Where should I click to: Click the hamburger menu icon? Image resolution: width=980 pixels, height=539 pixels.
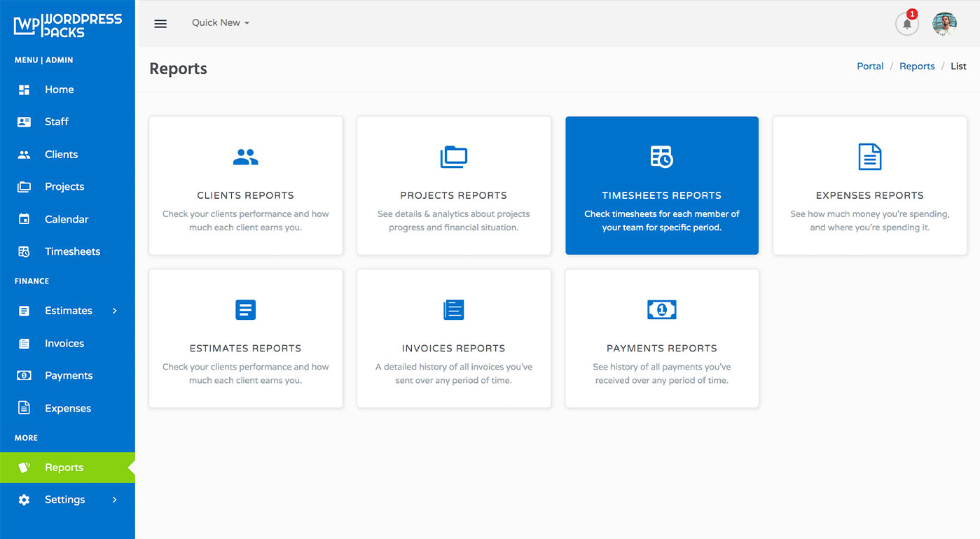(x=160, y=23)
